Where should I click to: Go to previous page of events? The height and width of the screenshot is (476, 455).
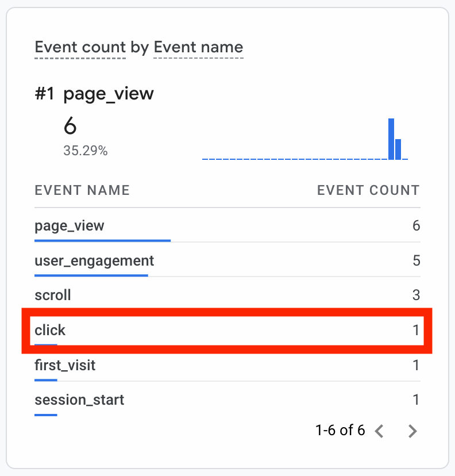coord(380,431)
